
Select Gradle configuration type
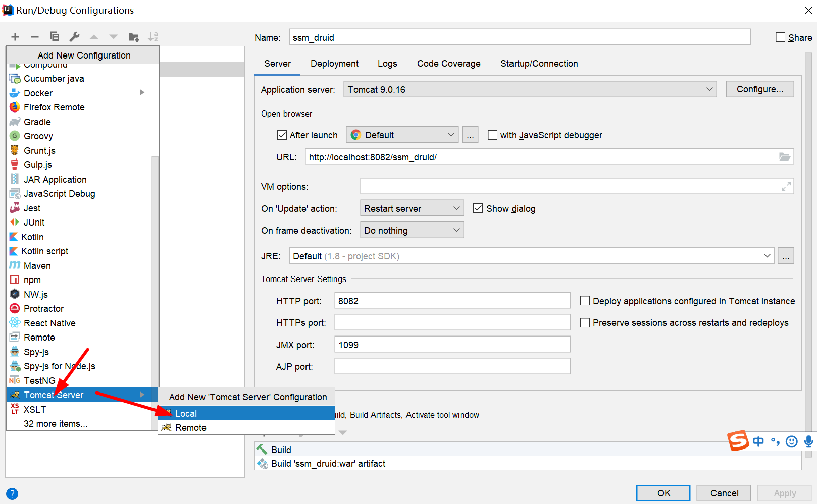click(x=79, y=122)
